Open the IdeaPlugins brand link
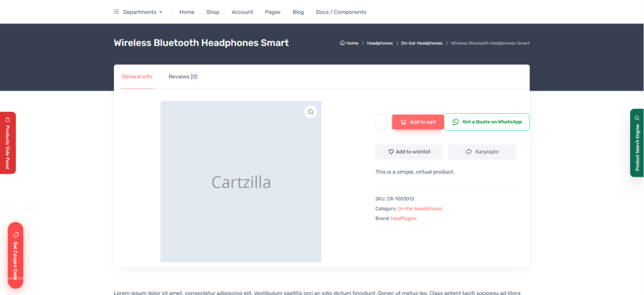This screenshot has height=295, width=644. 404,219
